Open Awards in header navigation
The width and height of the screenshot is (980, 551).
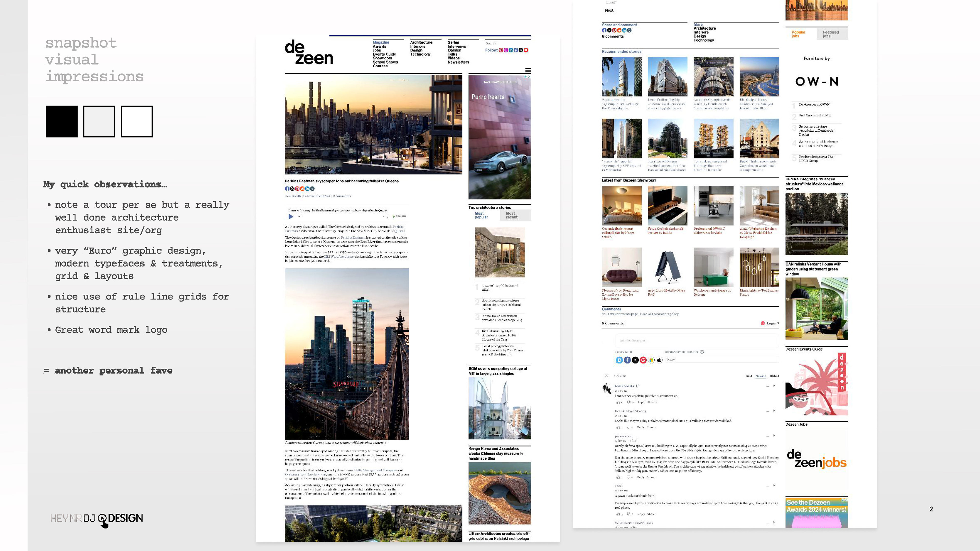[379, 46]
